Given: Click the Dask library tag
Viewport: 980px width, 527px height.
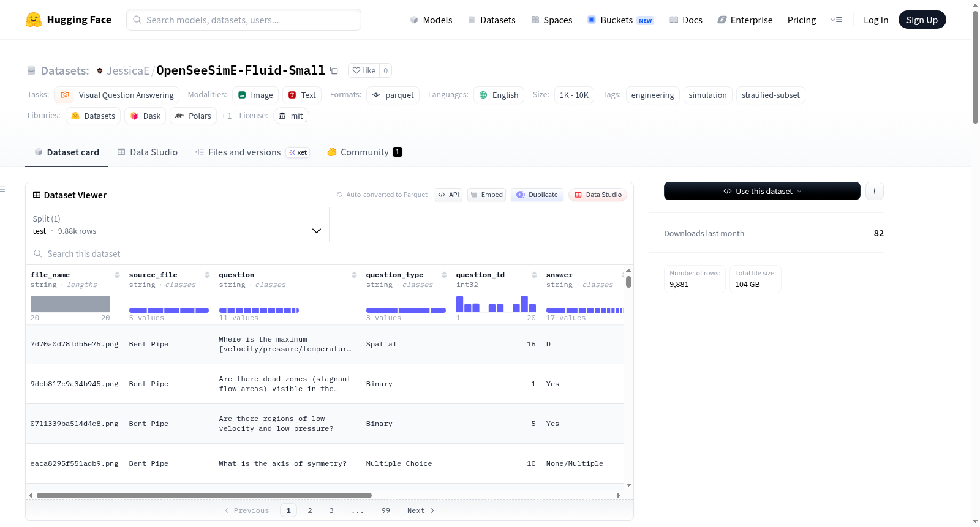Looking at the screenshot, I should click(145, 116).
